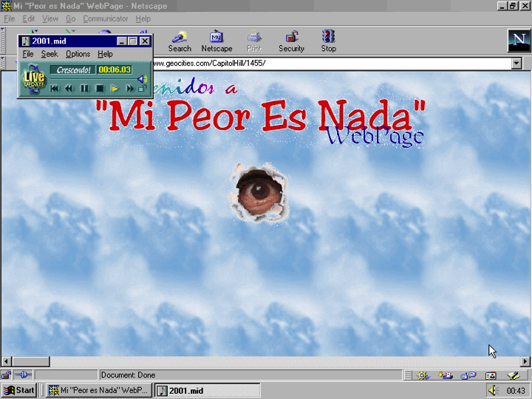Click the Windows Start button
Viewport: 532px width, 399px height.
[19, 390]
